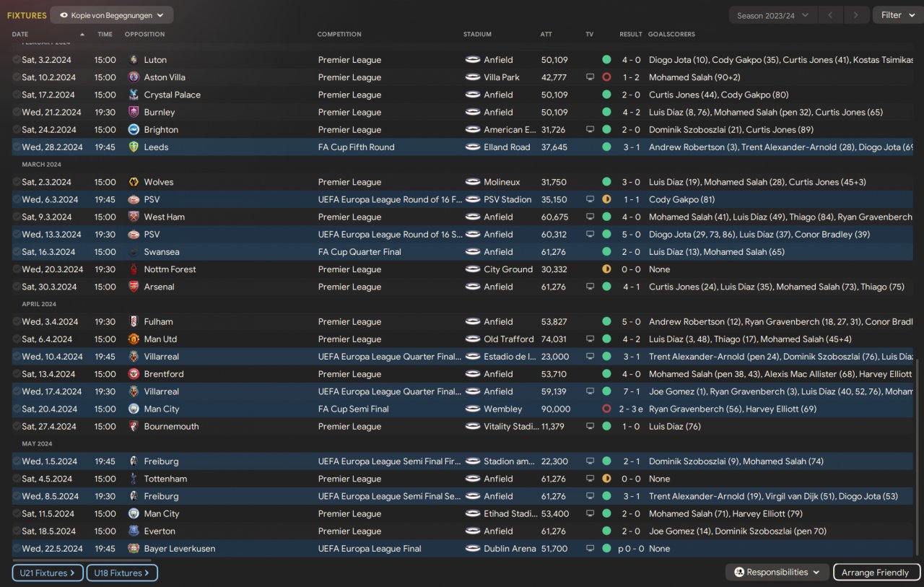This screenshot has width=924, height=587.
Task: Click the red loss indicator in the Aston Villa row
Action: (x=606, y=77)
